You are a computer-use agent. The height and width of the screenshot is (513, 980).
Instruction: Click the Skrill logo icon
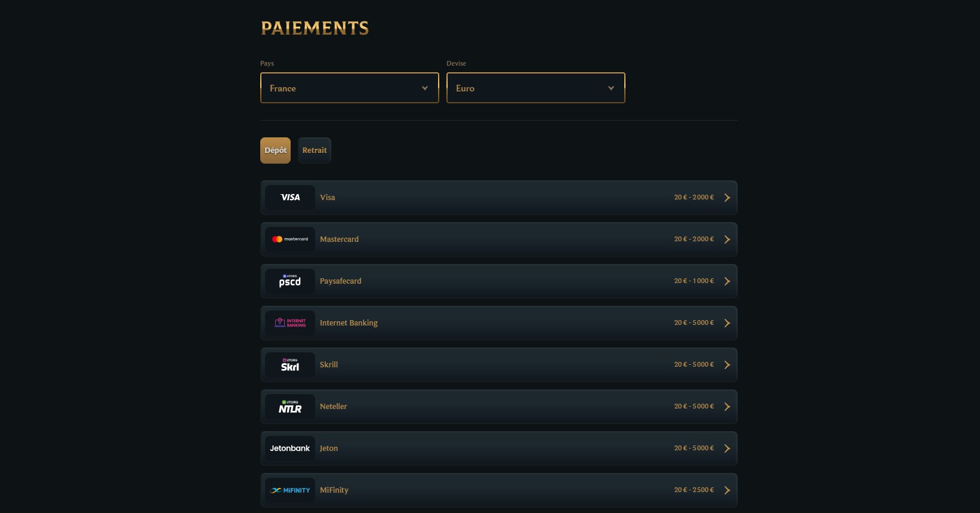coord(290,365)
